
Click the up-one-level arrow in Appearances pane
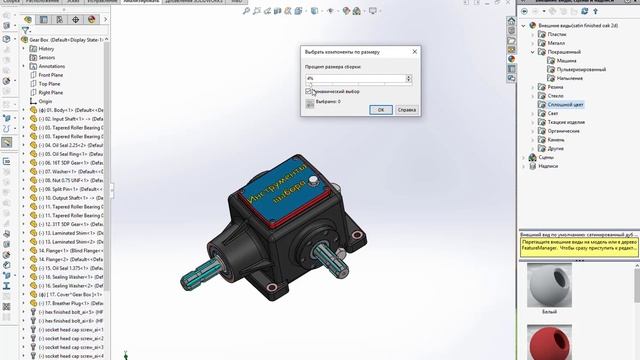pos(596,11)
